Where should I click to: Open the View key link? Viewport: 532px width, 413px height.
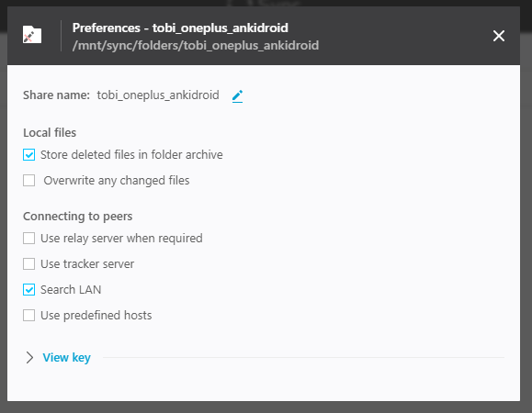pyautogui.click(x=66, y=357)
